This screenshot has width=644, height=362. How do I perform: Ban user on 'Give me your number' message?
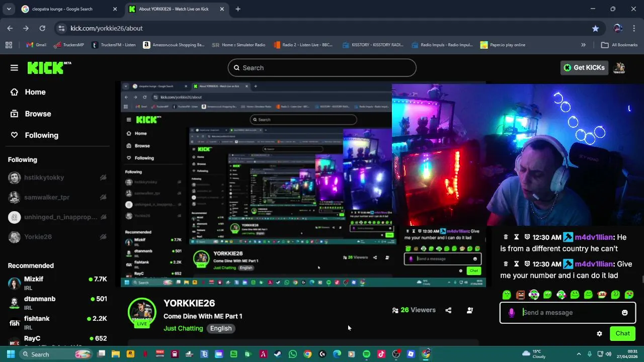point(527,264)
